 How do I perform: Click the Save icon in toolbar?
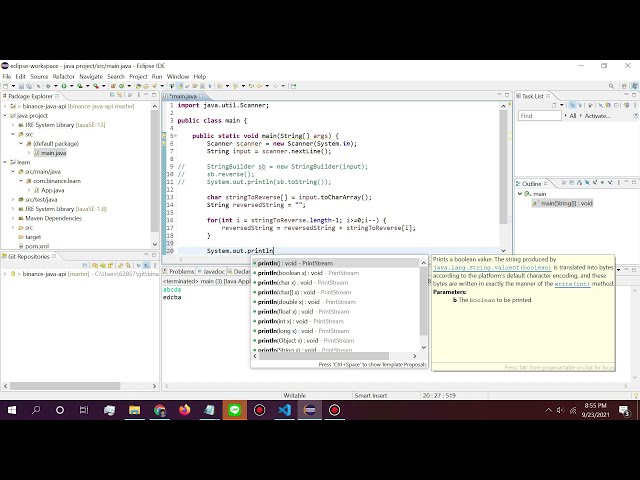click(x=22, y=86)
